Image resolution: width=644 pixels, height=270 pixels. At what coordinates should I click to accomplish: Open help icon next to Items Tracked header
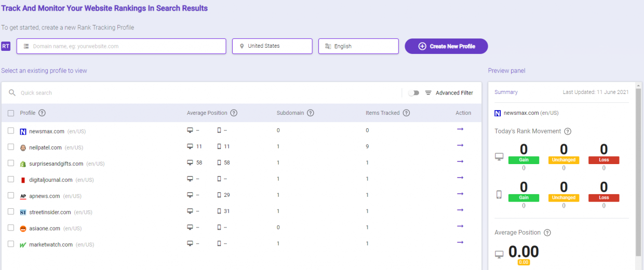pos(406,113)
